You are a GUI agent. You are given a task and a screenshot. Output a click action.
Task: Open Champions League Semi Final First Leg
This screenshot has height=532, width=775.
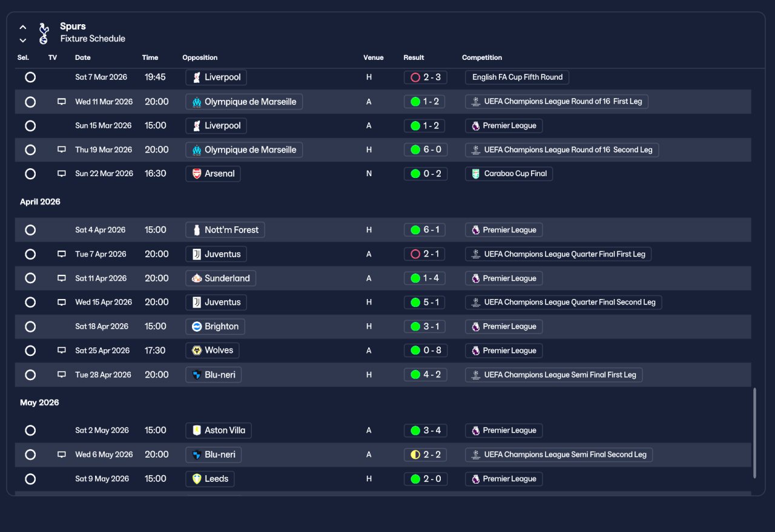pos(554,375)
